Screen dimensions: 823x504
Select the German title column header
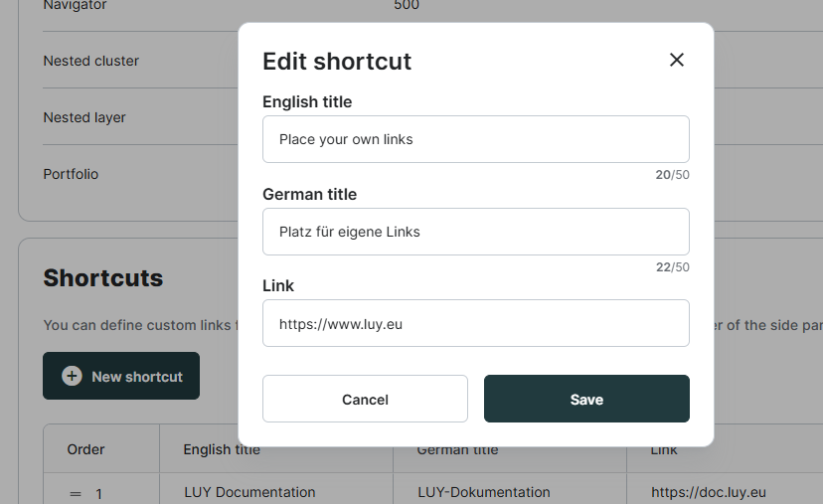pos(457,450)
